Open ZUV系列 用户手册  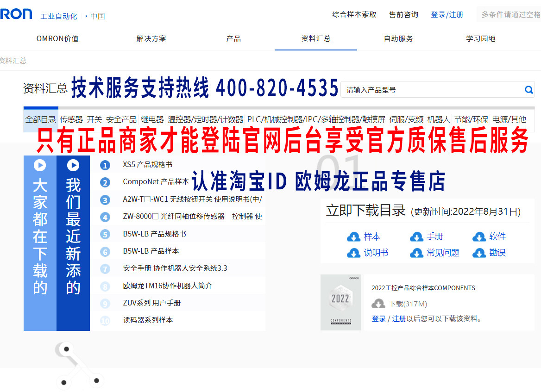(x=152, y=303)
